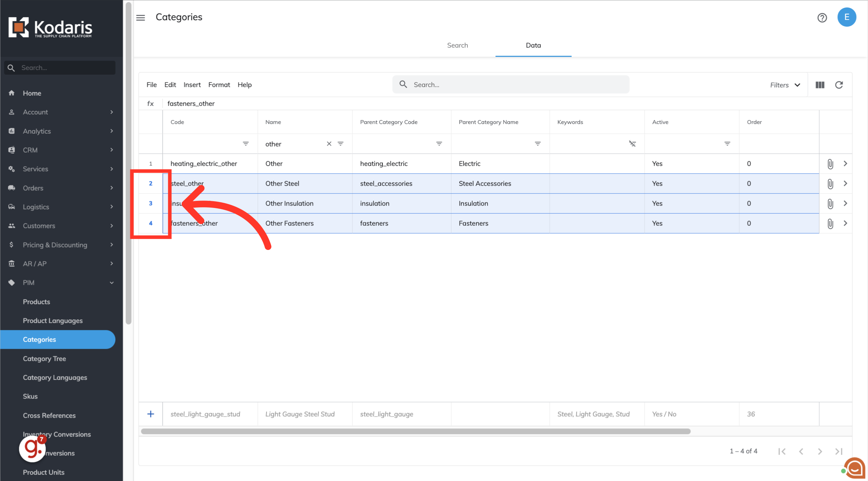The image size is (868, 481).
Task: Select row number 1 header
Action: [150, 164]
